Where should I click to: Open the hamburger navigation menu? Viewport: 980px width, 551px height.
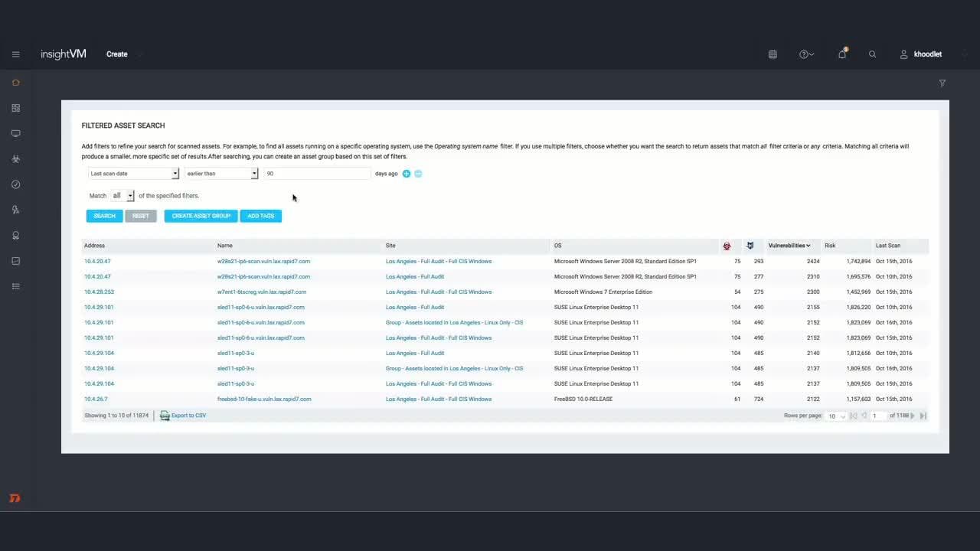pyautogui.click(x=15, y=54)
